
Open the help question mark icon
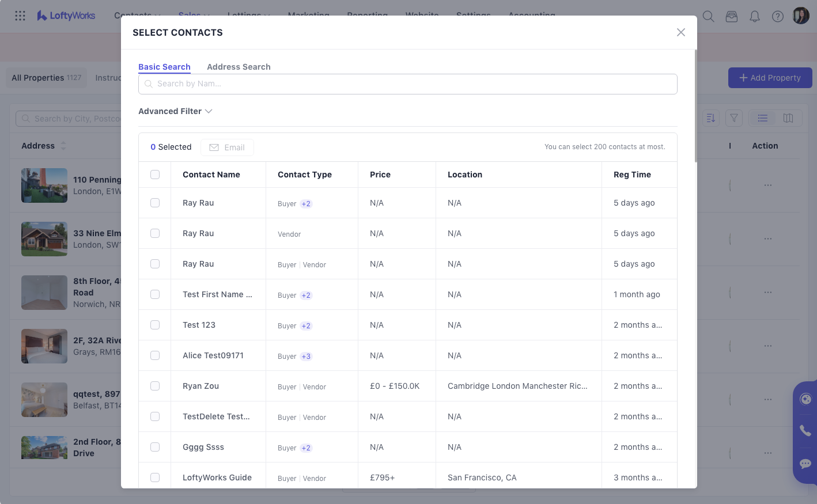point(777,16)
